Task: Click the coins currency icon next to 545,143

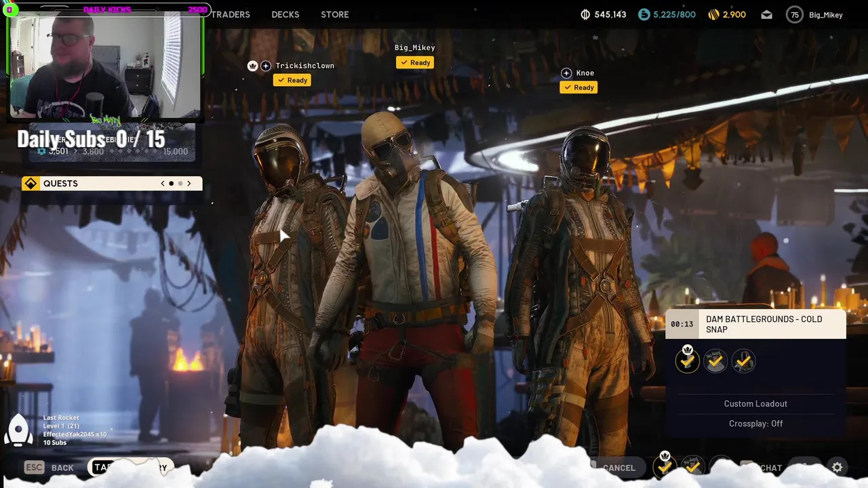Action: pyautogui.click(x=586, y=14)
